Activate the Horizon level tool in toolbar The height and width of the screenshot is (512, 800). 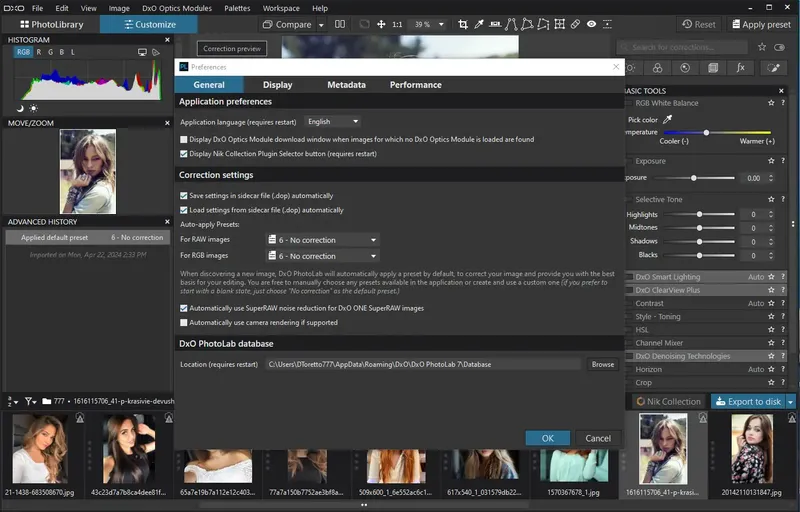[x=495, y=24]
